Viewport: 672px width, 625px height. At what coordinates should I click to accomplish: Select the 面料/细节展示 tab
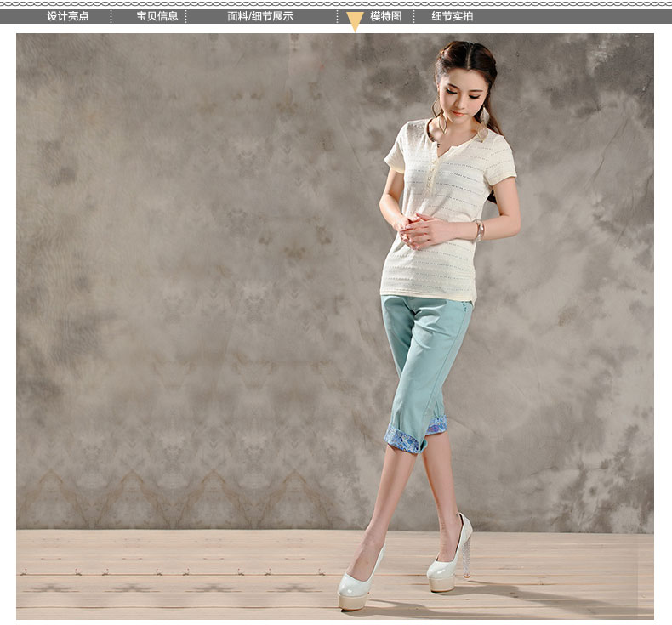coord(260,16)
